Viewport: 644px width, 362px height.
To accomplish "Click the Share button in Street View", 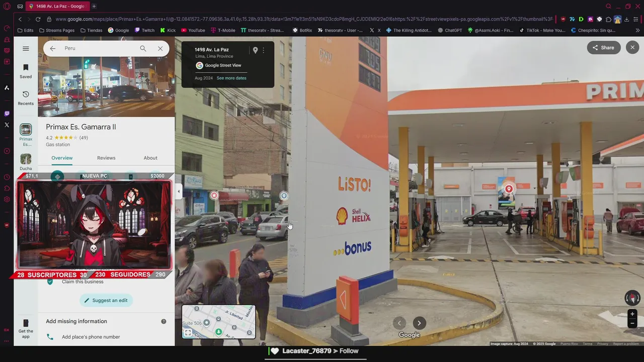I will [x=603, y=48].
